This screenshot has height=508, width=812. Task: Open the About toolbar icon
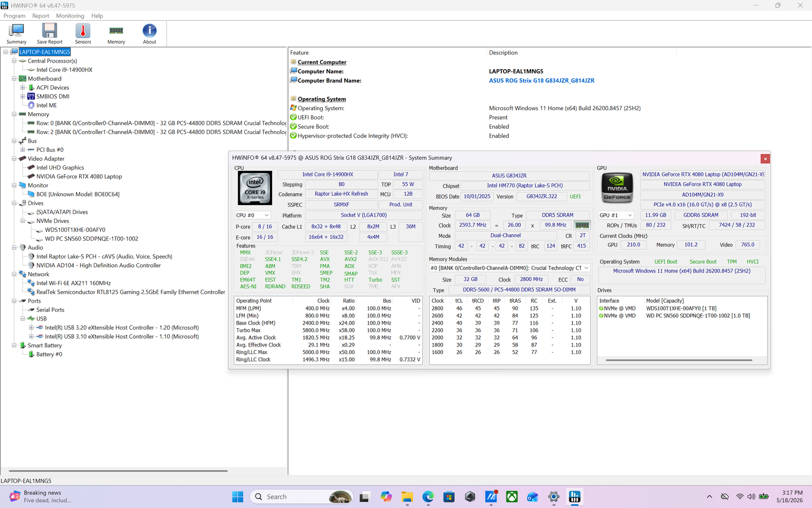[149, 34]
